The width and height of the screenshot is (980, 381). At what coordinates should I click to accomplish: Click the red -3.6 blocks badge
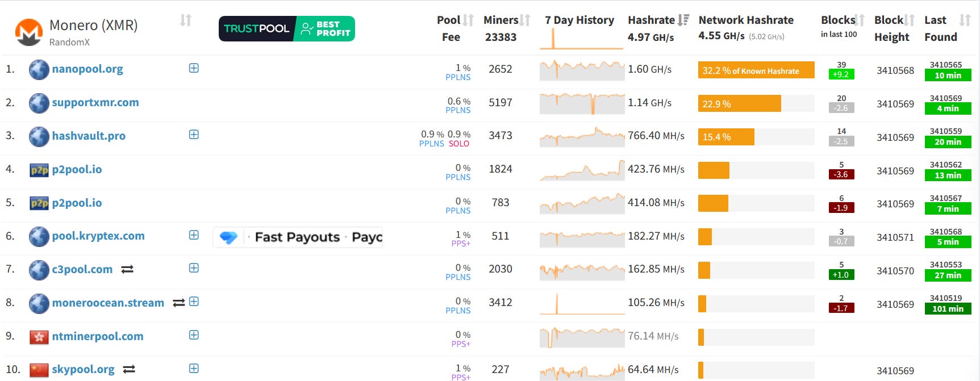pos(841,175)
